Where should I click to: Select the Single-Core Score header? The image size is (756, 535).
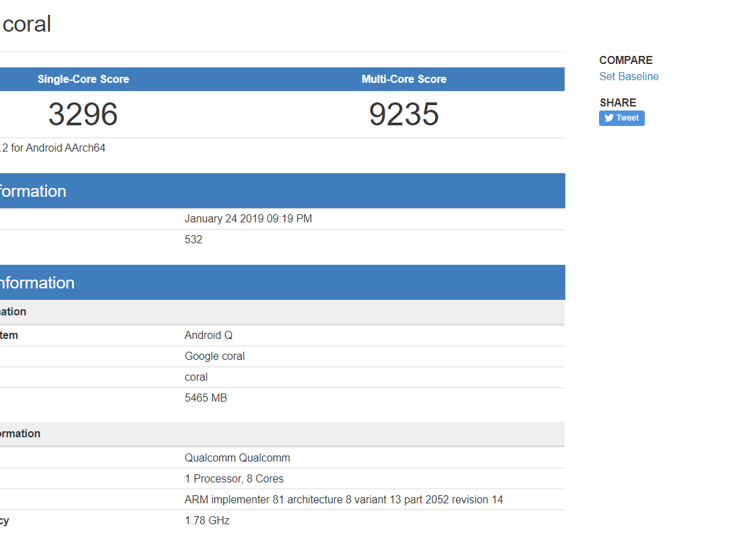[x=84, y=80]
